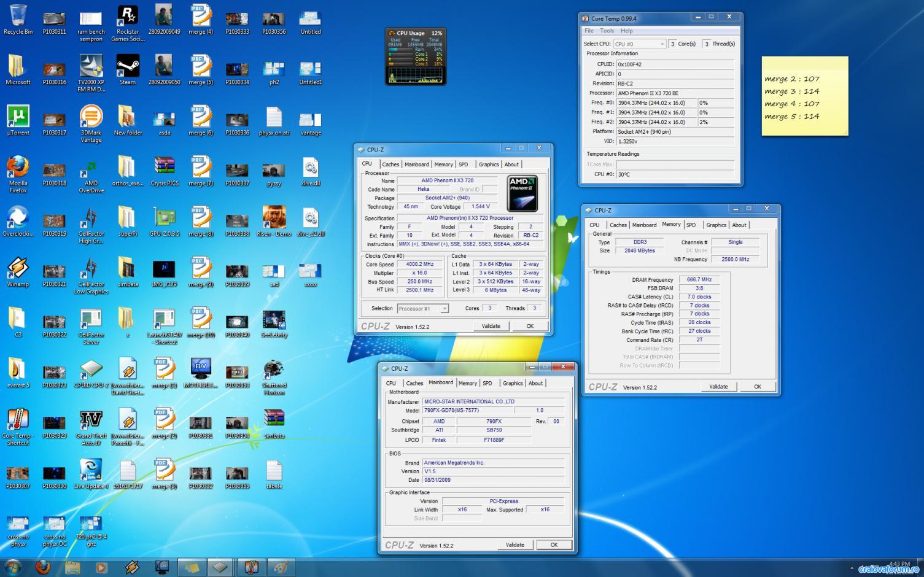Select the Risen - Demo desktop icon
The height and width of the screenshot is (577, 924).
[274, 222]
